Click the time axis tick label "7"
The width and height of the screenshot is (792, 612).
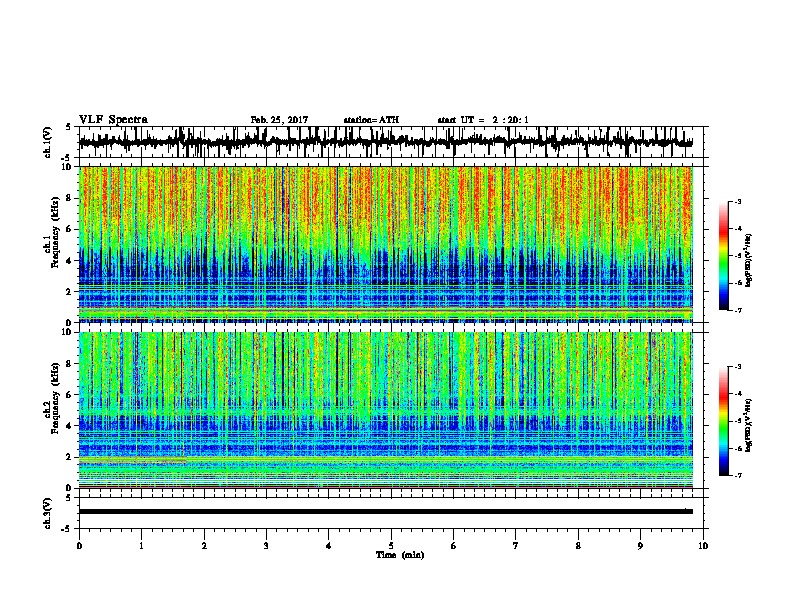[516, 546]
